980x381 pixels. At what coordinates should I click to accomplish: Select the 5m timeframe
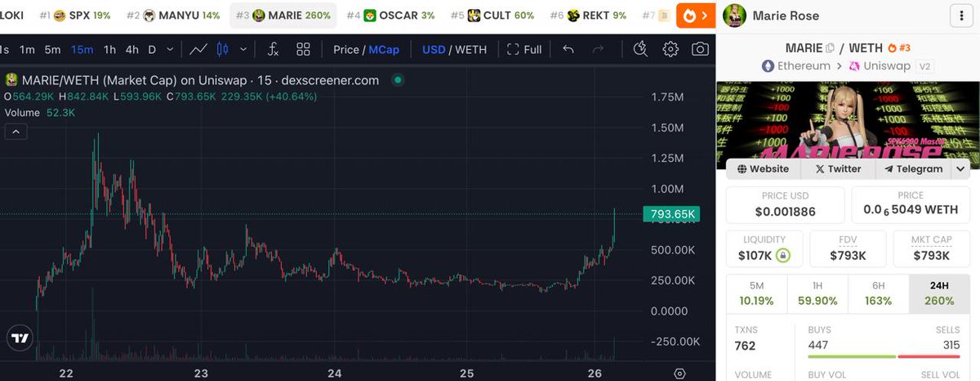coord(52,49)
